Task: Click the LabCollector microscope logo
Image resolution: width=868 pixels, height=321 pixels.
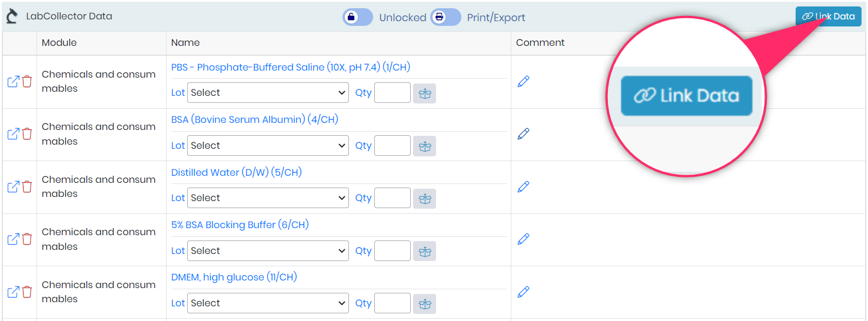Action: 12,16
